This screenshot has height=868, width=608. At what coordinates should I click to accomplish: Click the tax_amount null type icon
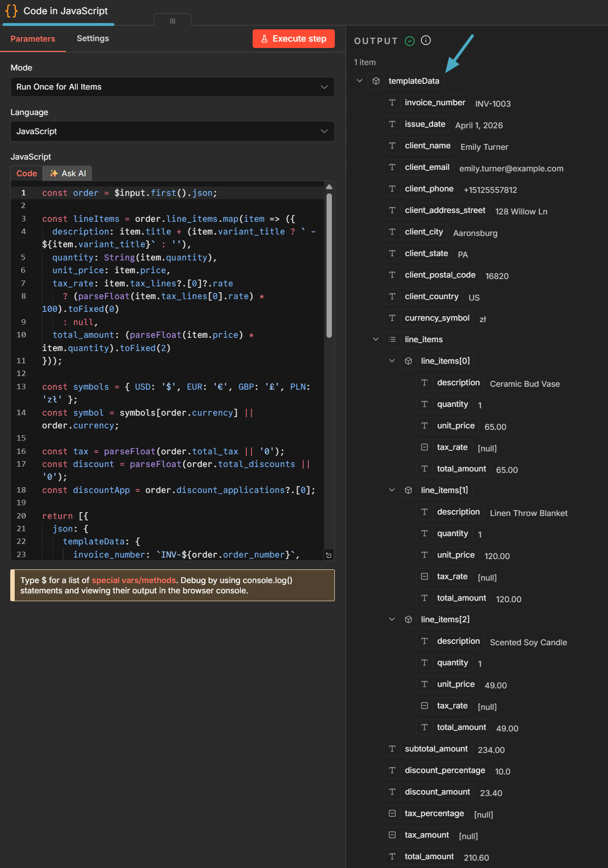pos(392,835)
